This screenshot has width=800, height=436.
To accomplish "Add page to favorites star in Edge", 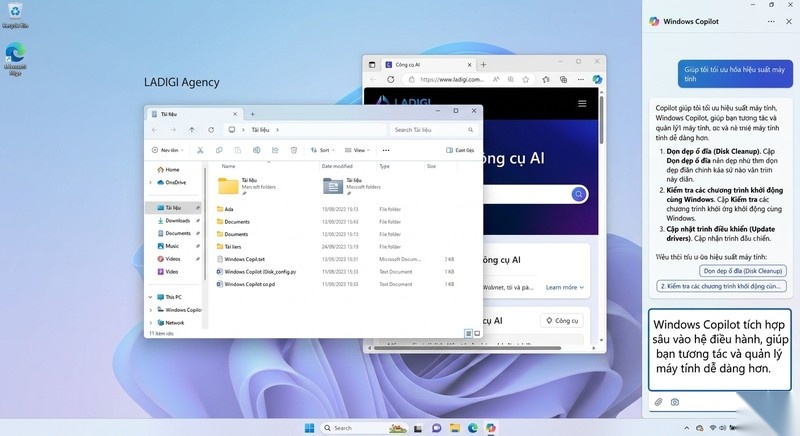I will [x=526, y=80].
